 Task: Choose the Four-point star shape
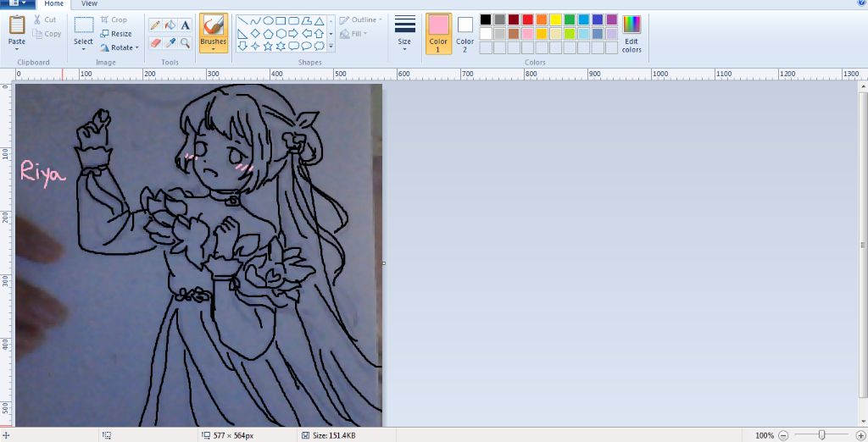click(x=255, y=46)
